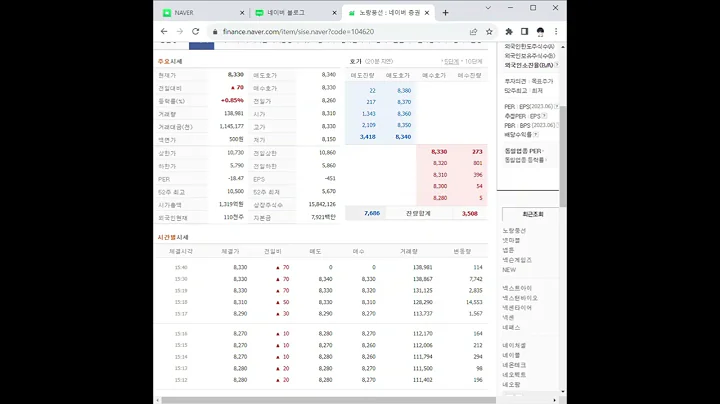
Task: Click the +0.85% change rate value
Action: click(x=232, y=101)
